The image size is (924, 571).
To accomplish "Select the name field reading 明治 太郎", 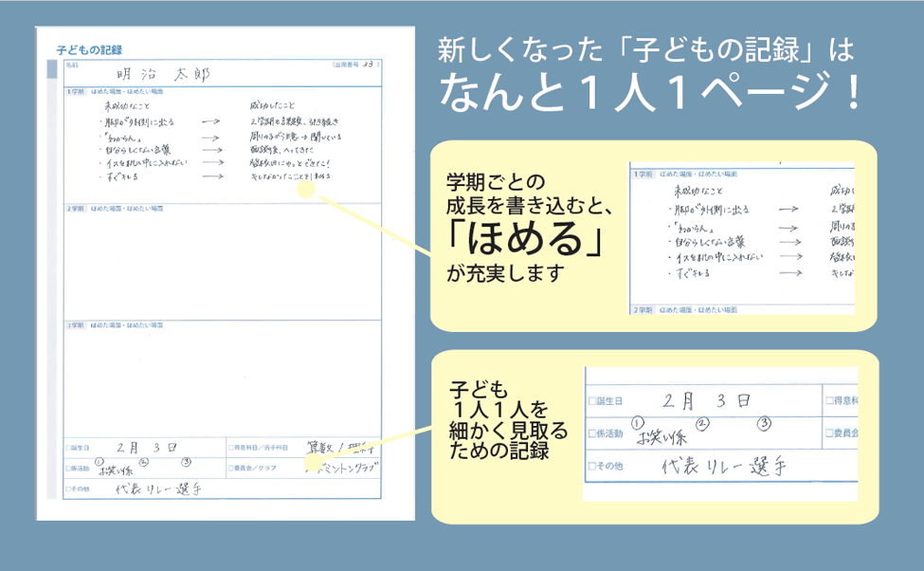I will [163, 74].
